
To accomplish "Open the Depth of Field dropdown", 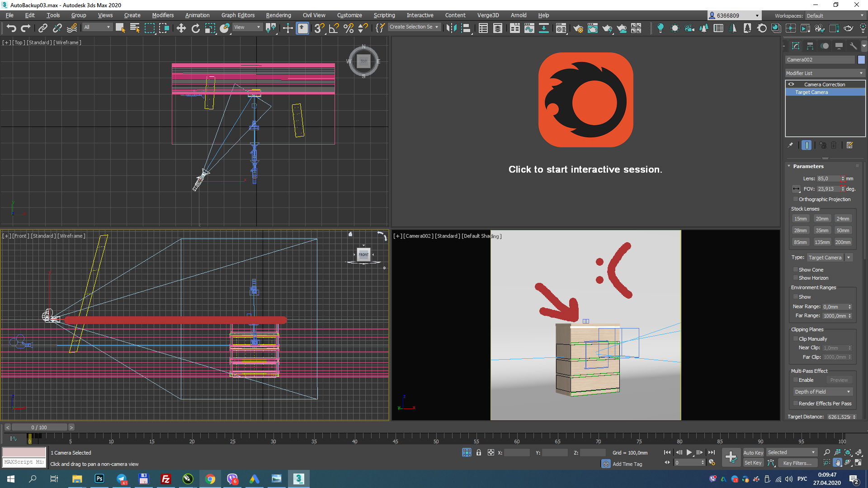I will (x=823, y=391).
